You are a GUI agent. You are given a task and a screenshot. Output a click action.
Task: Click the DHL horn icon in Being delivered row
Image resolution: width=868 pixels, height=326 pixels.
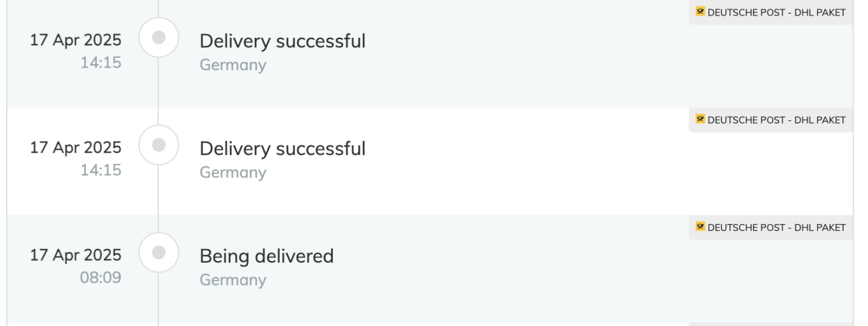tap(701, 227)
